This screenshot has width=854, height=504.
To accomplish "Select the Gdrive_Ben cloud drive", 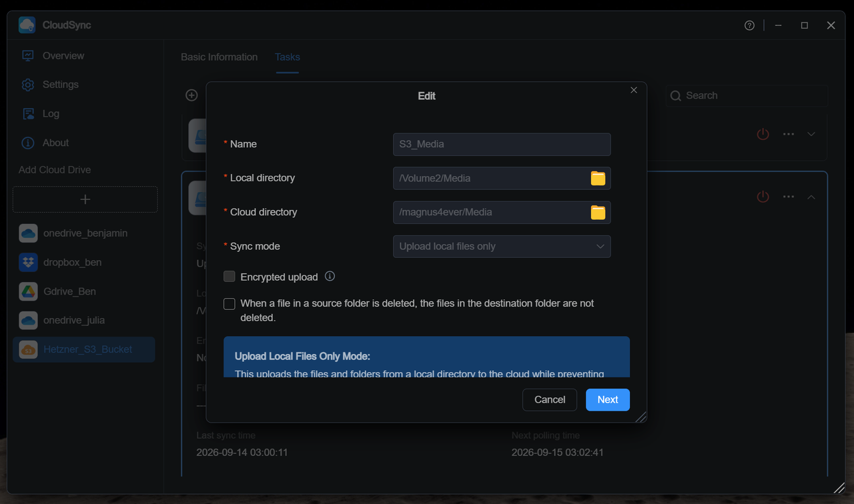I will click(84, 291).
